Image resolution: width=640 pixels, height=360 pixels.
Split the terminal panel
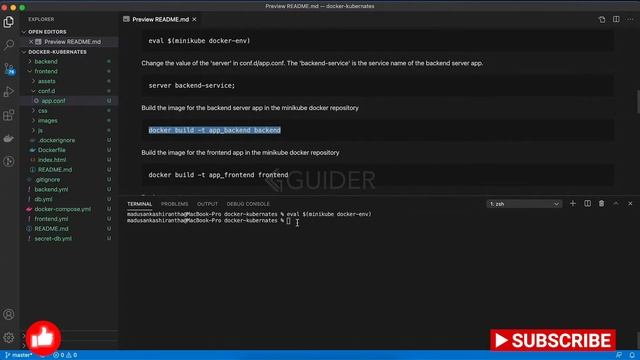pos(587,203)
